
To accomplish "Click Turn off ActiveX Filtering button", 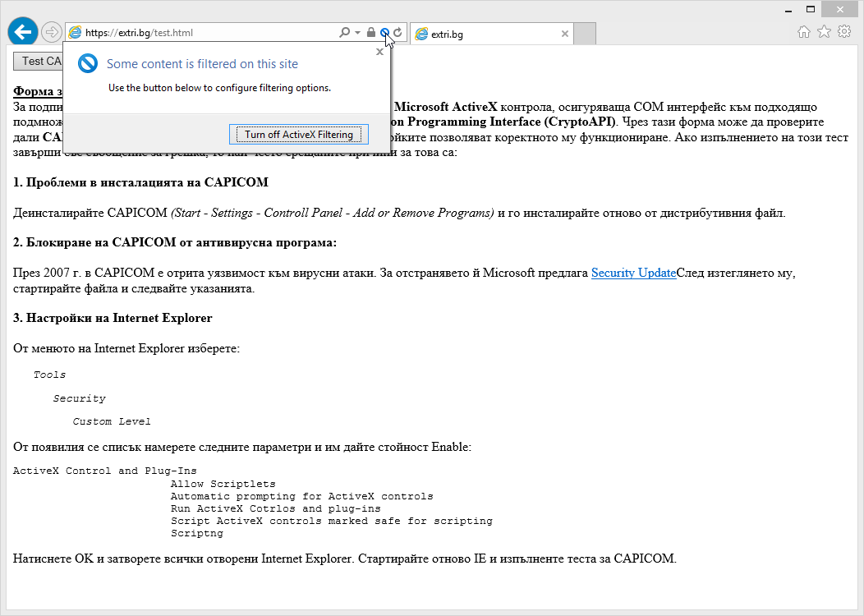I will [299, 135].
